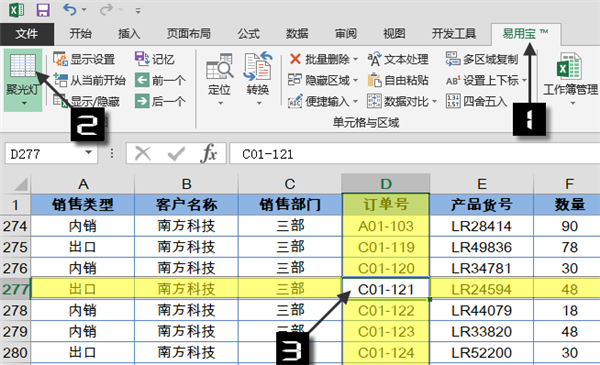Expand the 工作簿管理 dropdown arrow
Viewport: 600px width, 365px height.
572,103
